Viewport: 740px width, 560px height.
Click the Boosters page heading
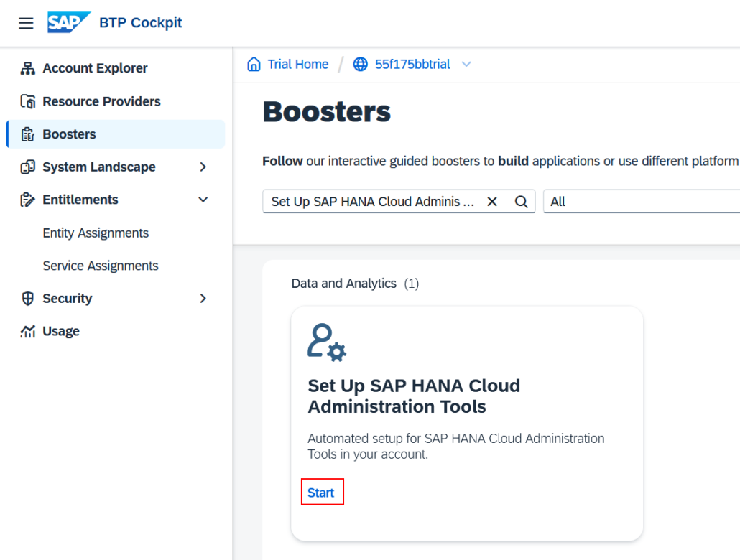327,112
